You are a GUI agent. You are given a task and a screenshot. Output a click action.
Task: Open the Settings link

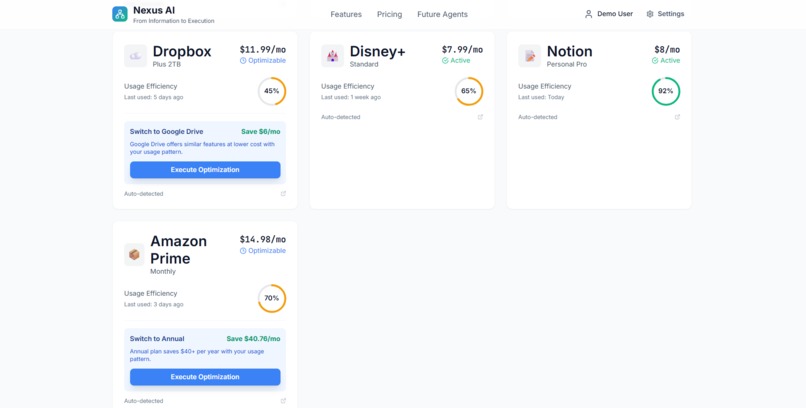coord(665,14)
